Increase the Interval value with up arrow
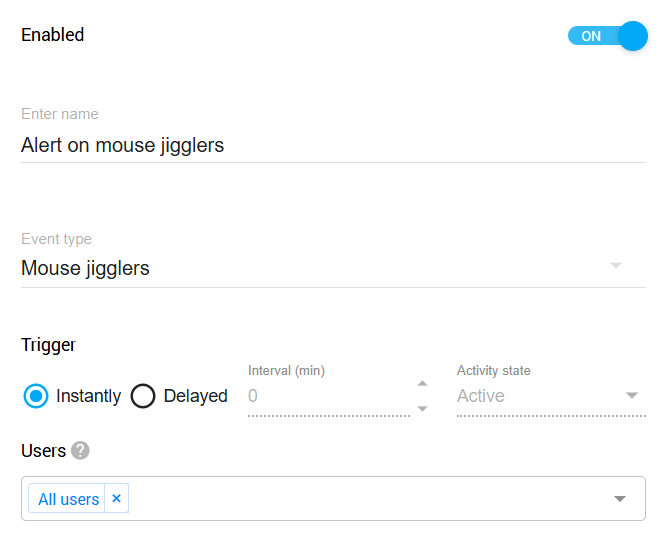The height and width of the screenshot is (534, 671). coord(422,383)
